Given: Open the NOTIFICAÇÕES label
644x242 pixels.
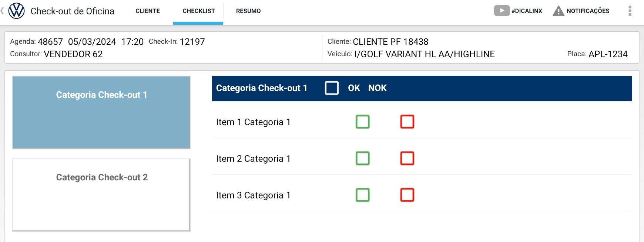Looking at the screenshot, I should [x=588, y=11].
